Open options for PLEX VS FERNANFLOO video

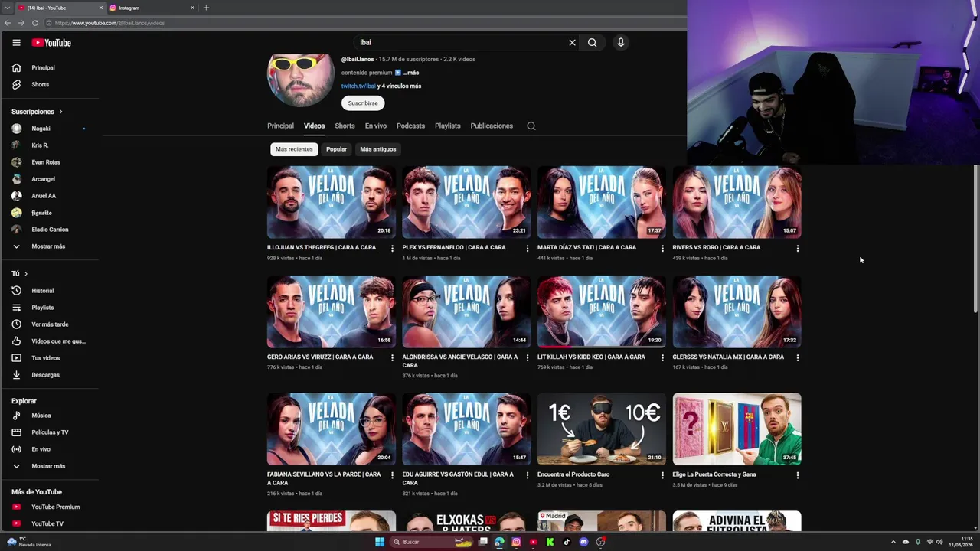tap(527, 248)
